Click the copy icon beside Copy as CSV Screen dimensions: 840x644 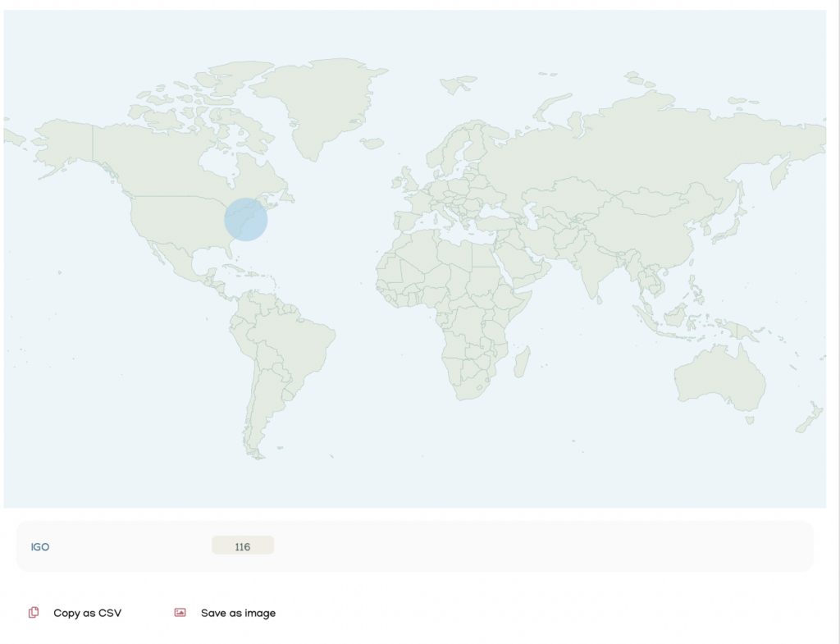34,612
